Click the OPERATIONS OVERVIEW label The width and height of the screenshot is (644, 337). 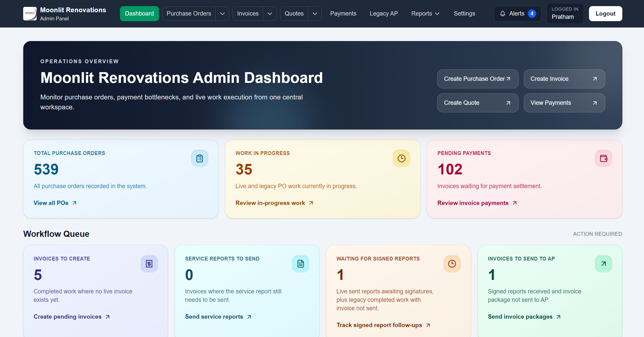click(79, 61)
